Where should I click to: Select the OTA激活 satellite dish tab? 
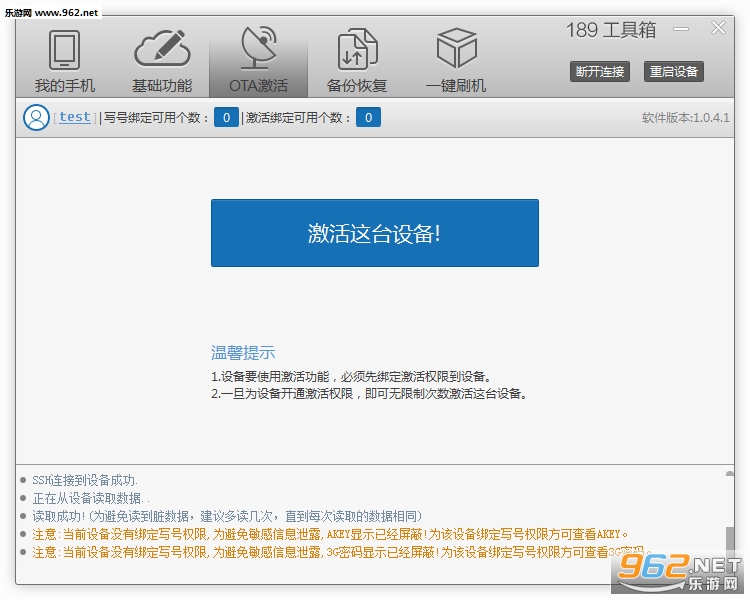258,60
